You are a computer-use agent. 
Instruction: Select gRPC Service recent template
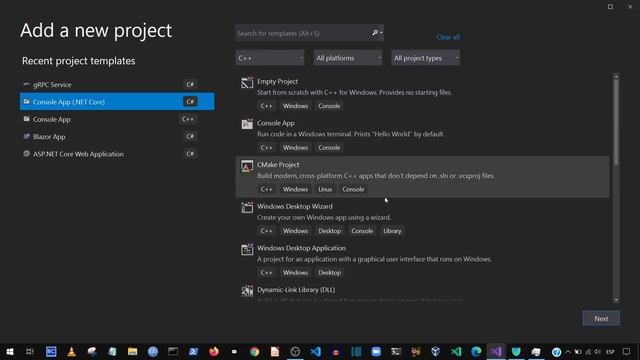coord(117,84)
